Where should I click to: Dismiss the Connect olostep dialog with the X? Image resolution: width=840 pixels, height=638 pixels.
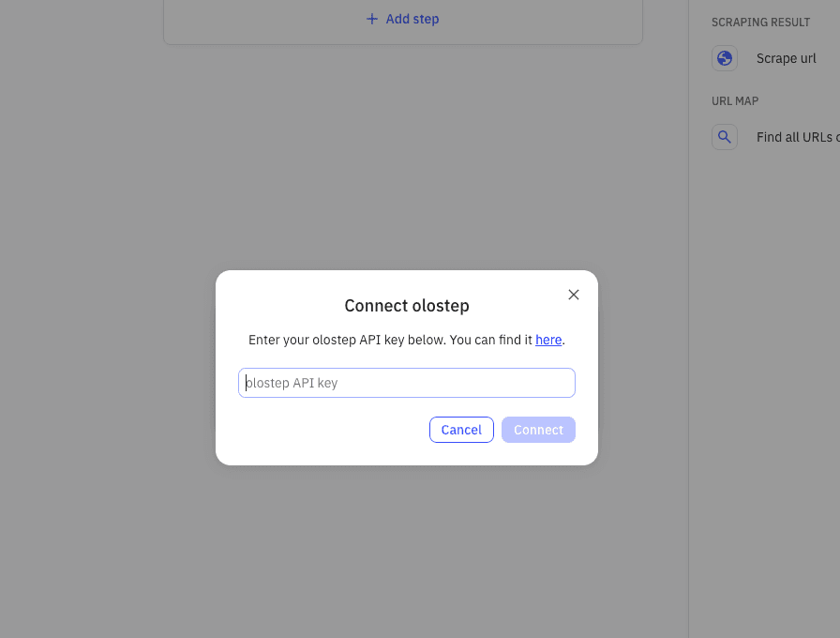point(573,294)
